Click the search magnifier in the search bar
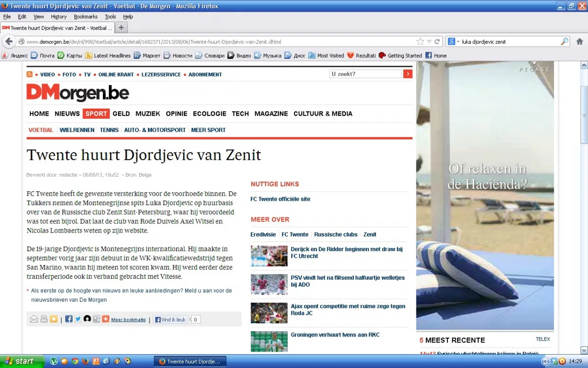Image resolution: width=588 pixels, height=368 pixels. (564, 42)
